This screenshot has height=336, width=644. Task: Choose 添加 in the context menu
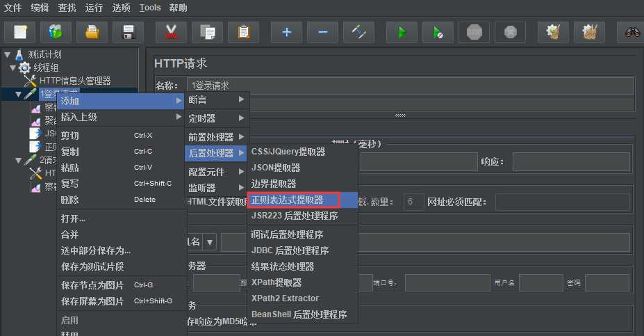click(x=121, y=101)
